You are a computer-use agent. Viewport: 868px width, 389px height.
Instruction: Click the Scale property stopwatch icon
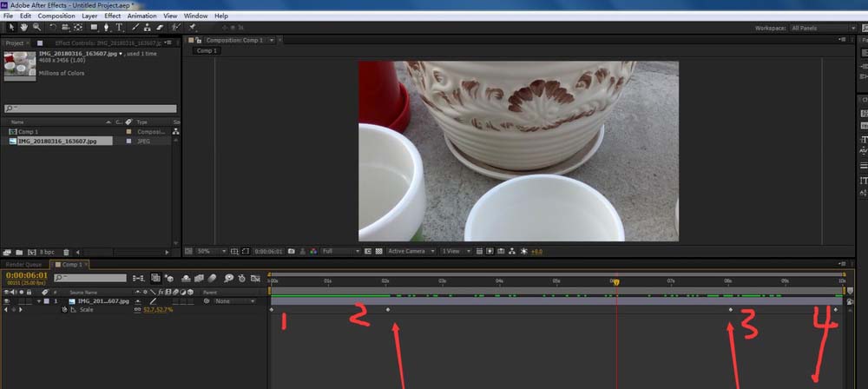tap(64, 310)
